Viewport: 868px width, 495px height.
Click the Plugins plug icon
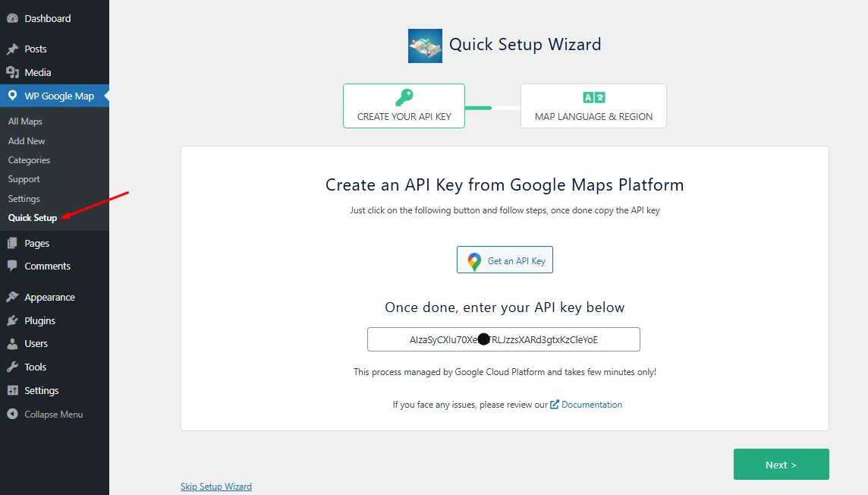pos(12,320)
